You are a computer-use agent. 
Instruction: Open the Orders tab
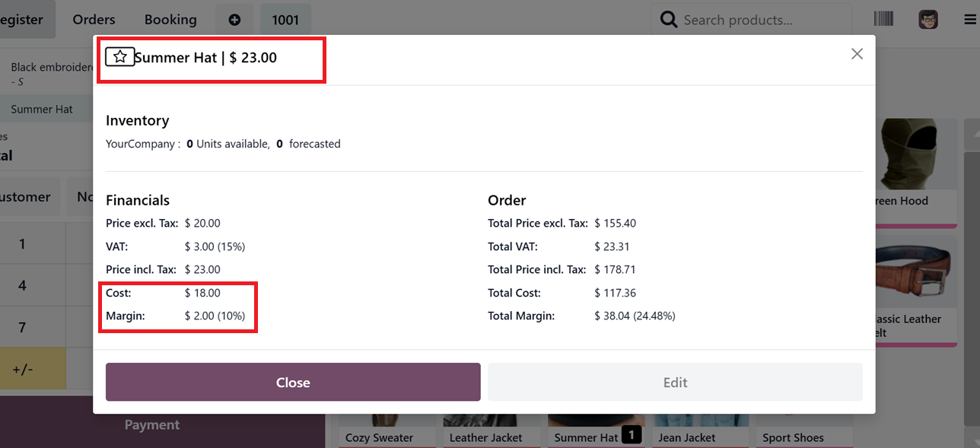pyautogui.click(x=94, y=20)
